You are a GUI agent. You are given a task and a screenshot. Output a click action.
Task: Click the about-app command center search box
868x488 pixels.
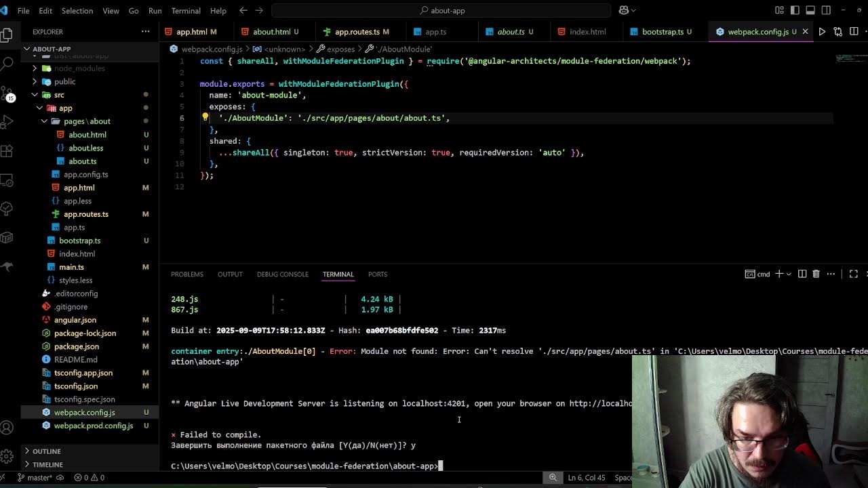point(442,10)
